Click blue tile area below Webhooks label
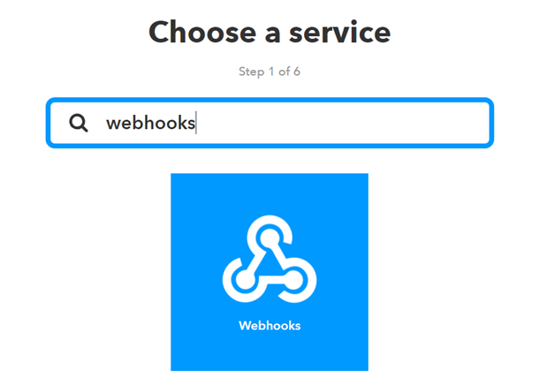Image resolution: width=547 pixels, height=392 pixels. tap(270, 352)
